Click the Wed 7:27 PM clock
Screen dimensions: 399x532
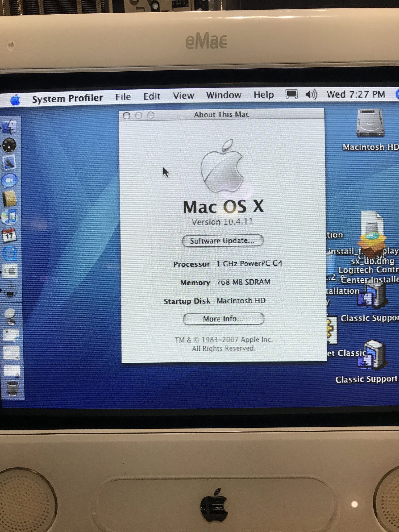(356, 94)
